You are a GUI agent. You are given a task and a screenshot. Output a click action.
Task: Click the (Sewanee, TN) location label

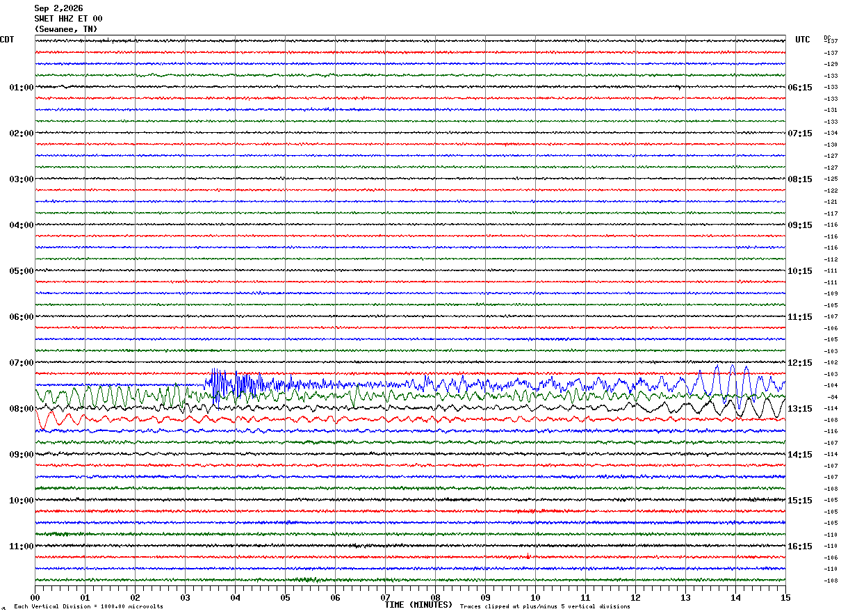66,29
